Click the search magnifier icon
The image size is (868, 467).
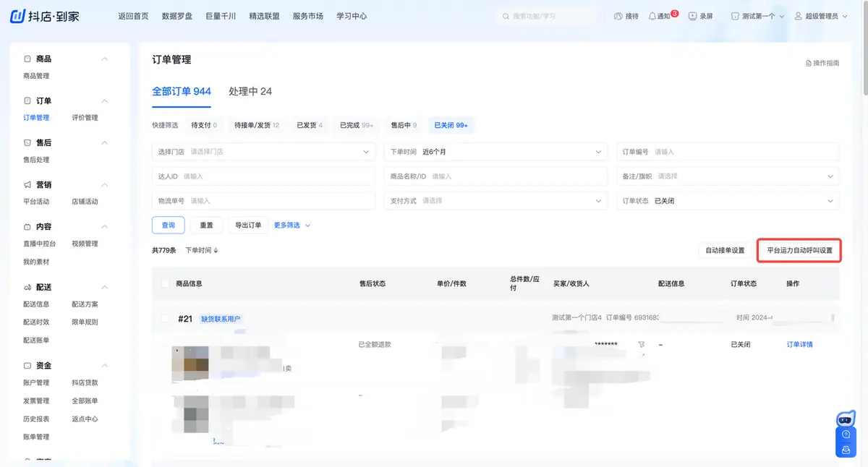[x=506, y=16]
